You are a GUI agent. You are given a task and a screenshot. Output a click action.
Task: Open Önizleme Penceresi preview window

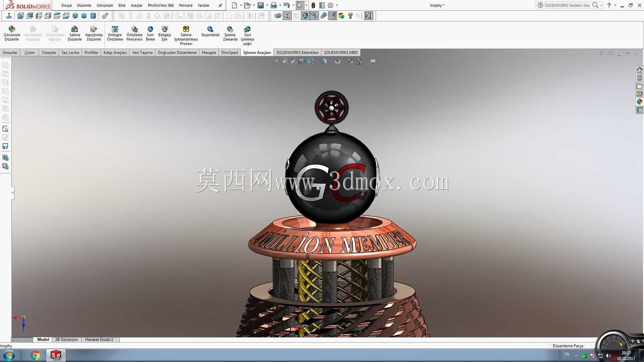pyautogui.click(x=135, y=34)
